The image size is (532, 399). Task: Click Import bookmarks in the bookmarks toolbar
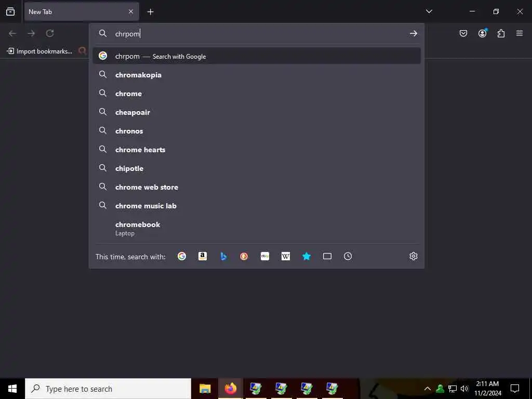(x=39, y=51)
